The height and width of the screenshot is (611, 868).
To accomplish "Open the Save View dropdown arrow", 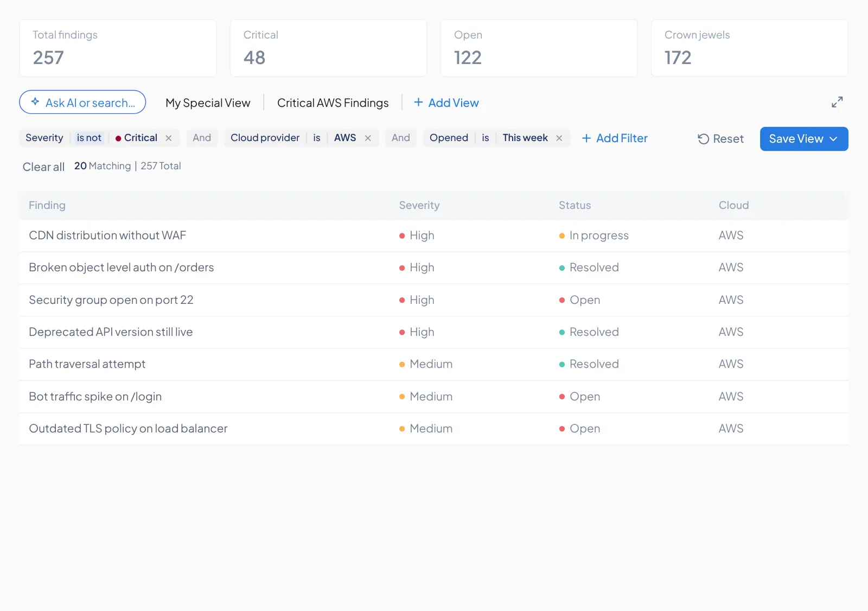I will [x=833, y=139].
